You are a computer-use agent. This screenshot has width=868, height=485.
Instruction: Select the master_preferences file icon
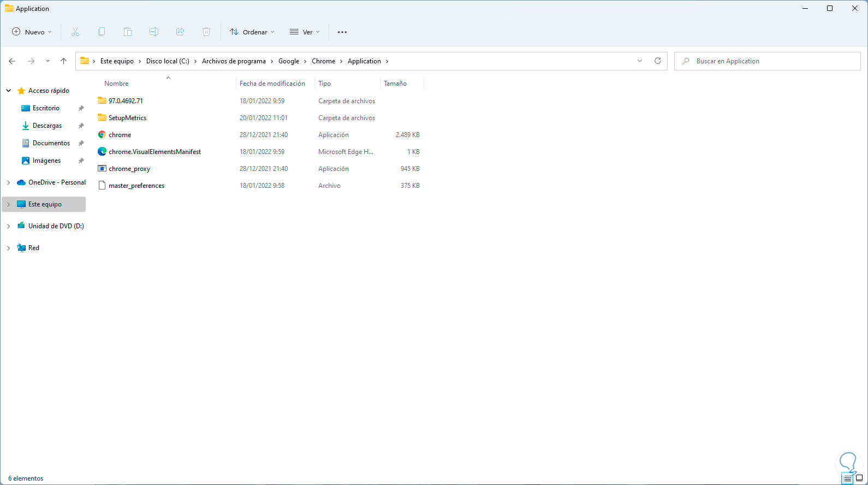[102, 186]
